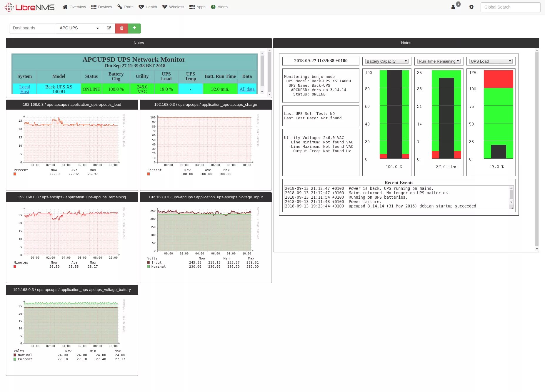545x392 pixels.
Task: Click the 19.0 % UPS load cell
Action: pyautogui.click(x=166, y=89)
